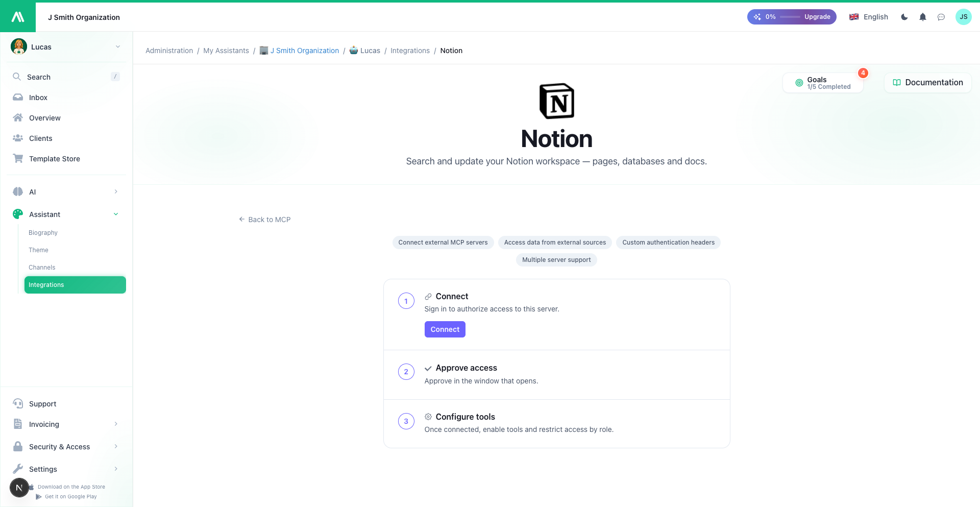Click Lucas assistant avatar in sidebar

[x=19, y=46]
